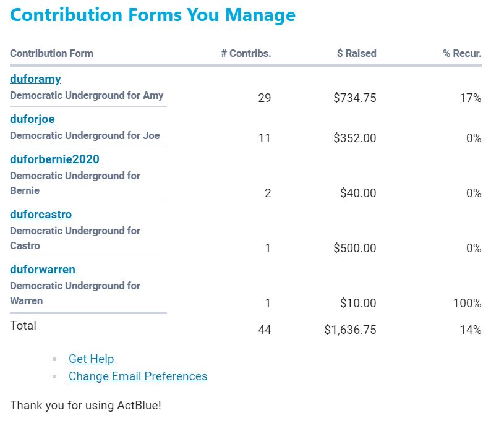Open the duforcastro form link
The image size is (504, 421).
point(41,215)
